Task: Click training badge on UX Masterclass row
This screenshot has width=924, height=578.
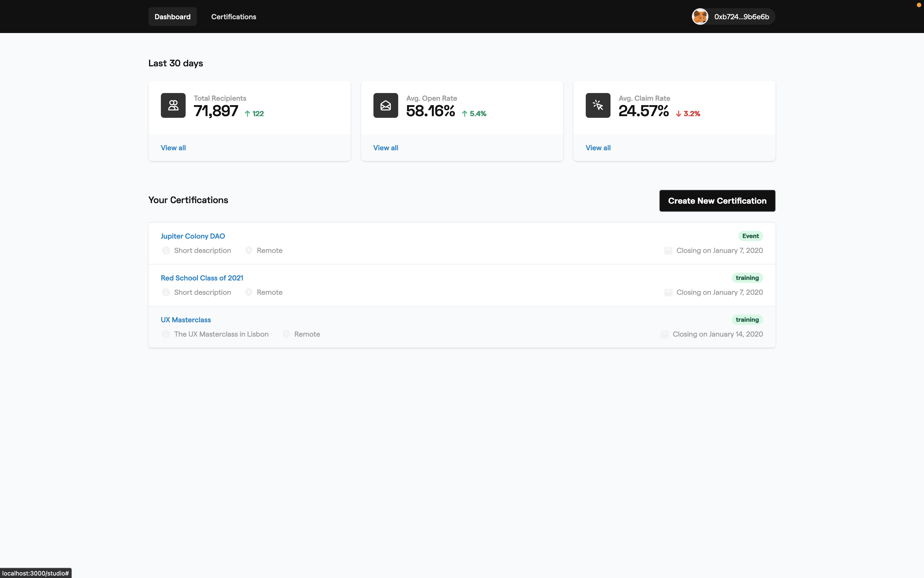Action: (747, 320)
